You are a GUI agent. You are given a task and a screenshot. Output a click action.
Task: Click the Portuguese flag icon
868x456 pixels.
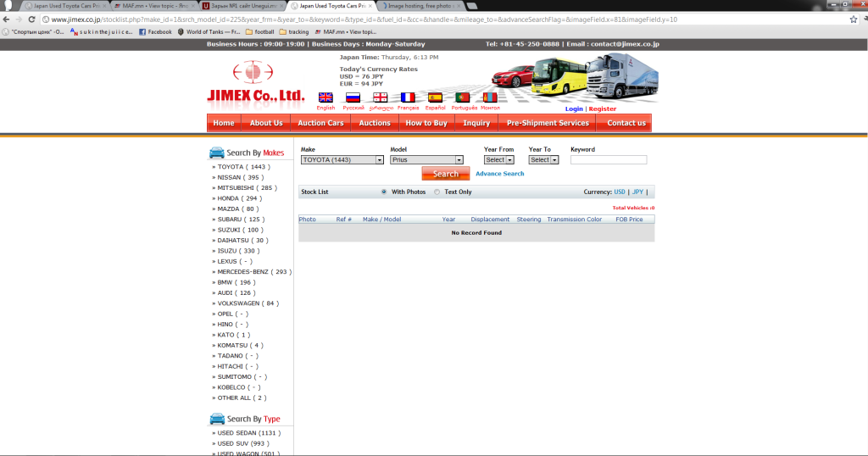463,97
